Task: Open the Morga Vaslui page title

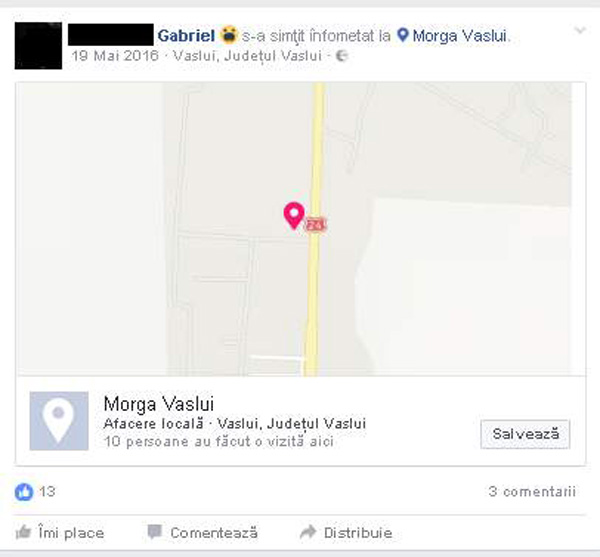Action: tap(159, 404)
